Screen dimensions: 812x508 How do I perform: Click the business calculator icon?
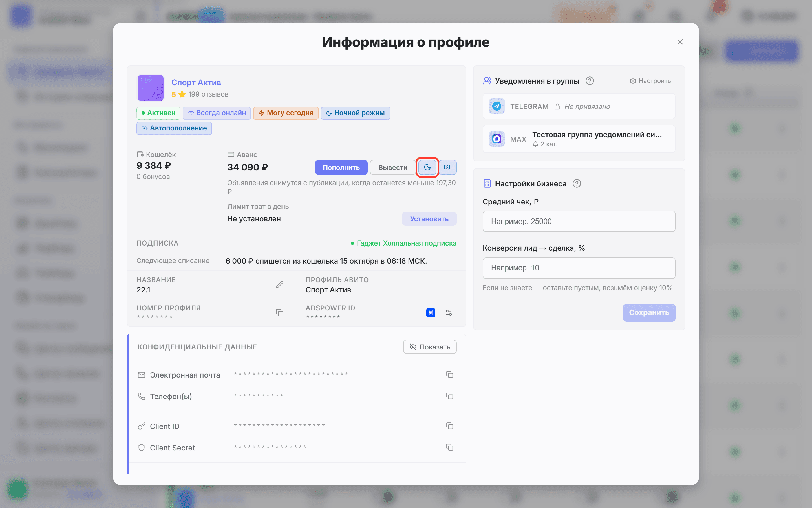tap(487, 183)
